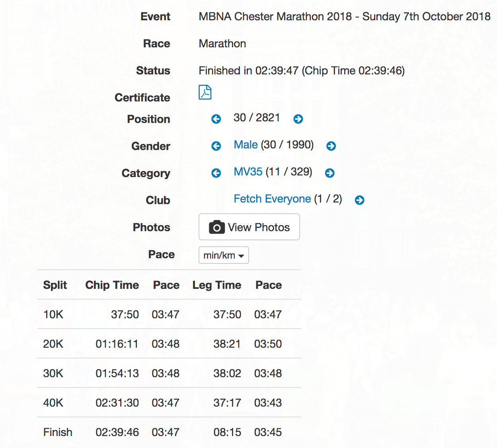Click the Leg Time column header
This screenshot has width=497, height=448.
[x=217, y=285]
